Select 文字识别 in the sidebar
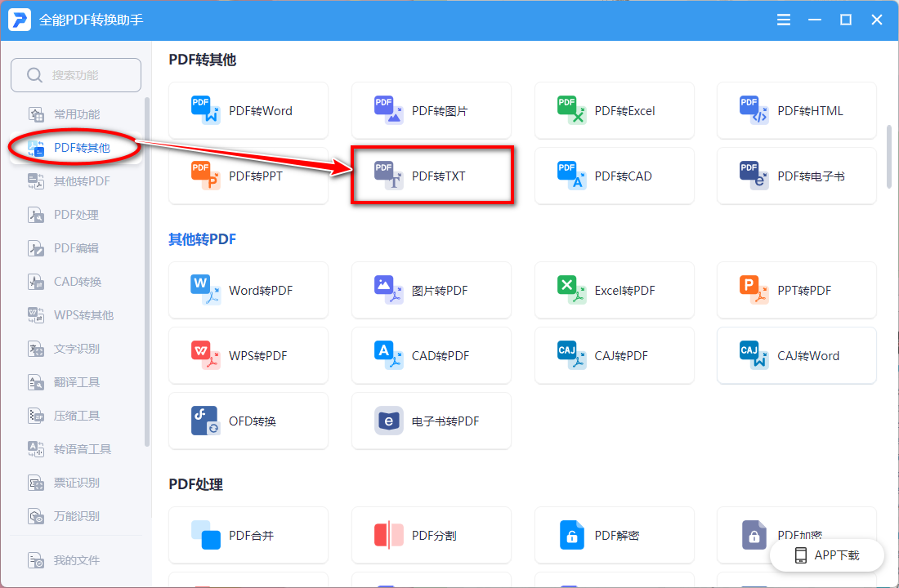 tap(76, 349)
